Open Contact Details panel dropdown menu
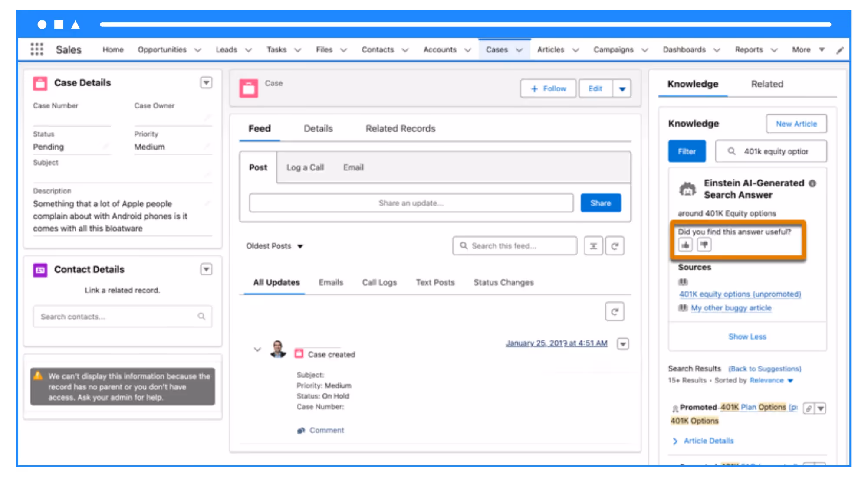The width and height of the screenshot is (868, 477). [x=206, y=269]
